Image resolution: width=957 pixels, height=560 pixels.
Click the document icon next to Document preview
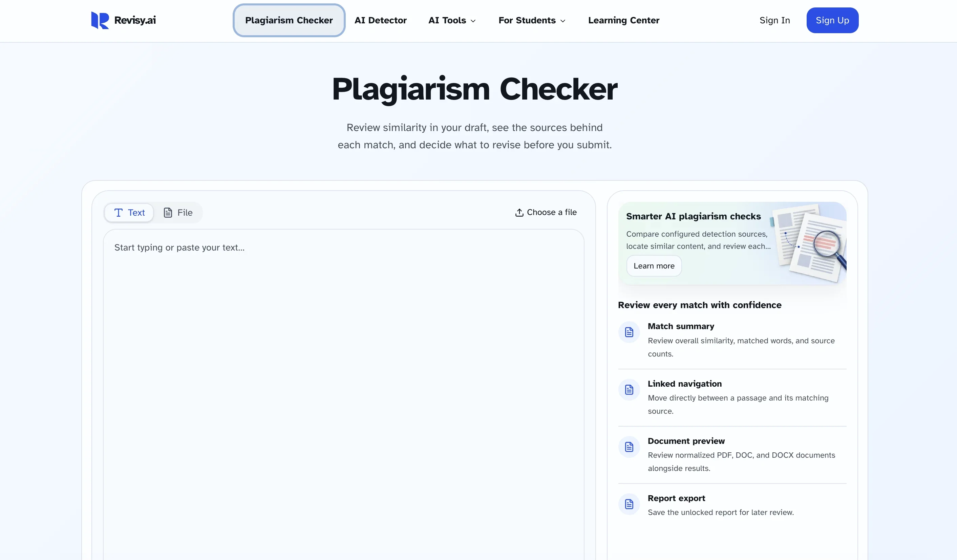[x=629, y=447]
